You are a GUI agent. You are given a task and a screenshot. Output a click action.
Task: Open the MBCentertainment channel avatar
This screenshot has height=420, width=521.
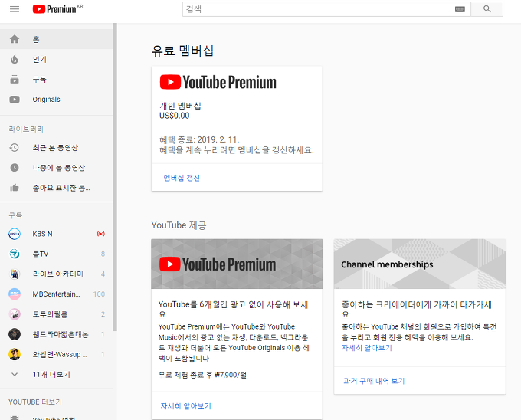15,294
